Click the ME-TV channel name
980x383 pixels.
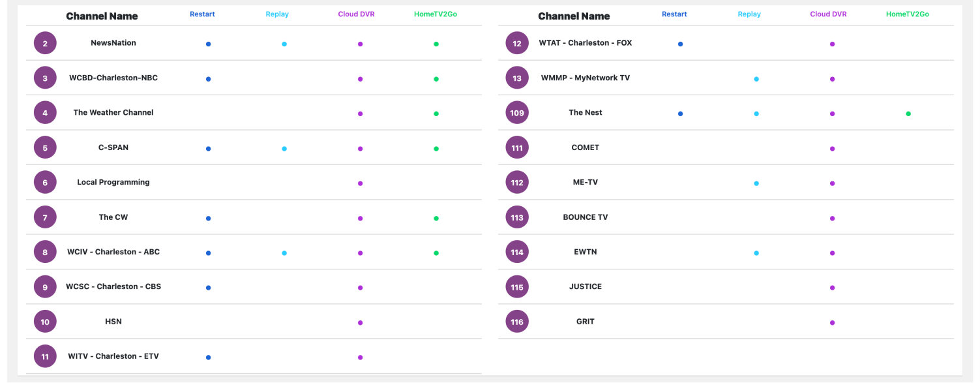586,182
